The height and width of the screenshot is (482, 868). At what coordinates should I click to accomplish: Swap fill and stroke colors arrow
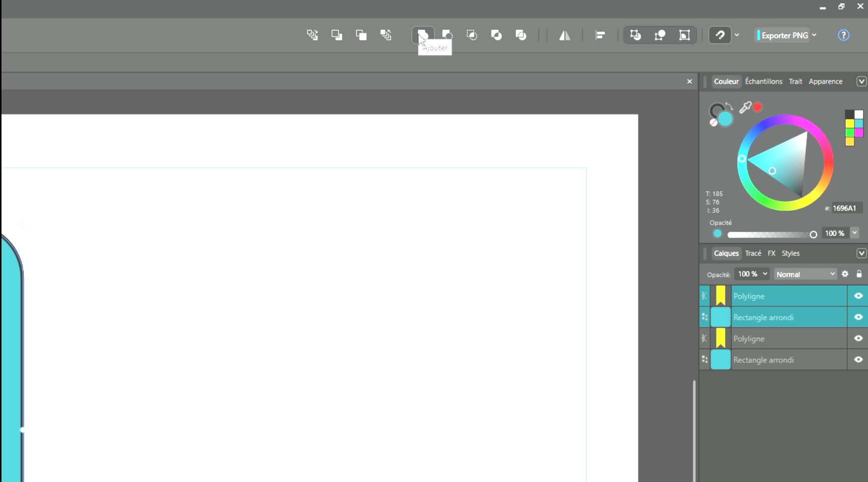click(729, 106)
